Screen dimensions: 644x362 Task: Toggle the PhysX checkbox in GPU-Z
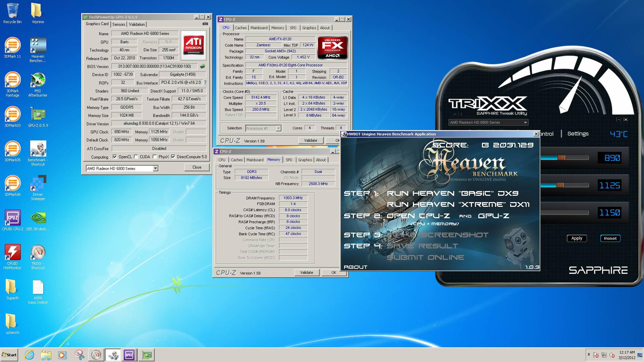(155, 157)
